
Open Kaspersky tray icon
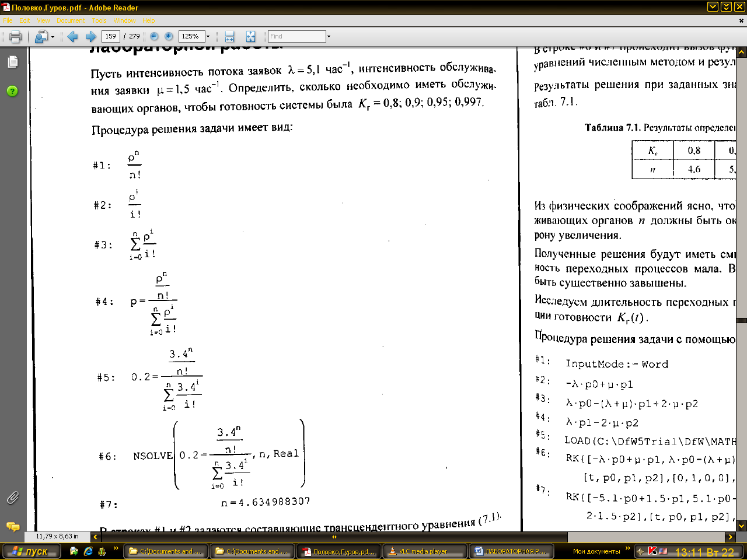click(652, 551)
